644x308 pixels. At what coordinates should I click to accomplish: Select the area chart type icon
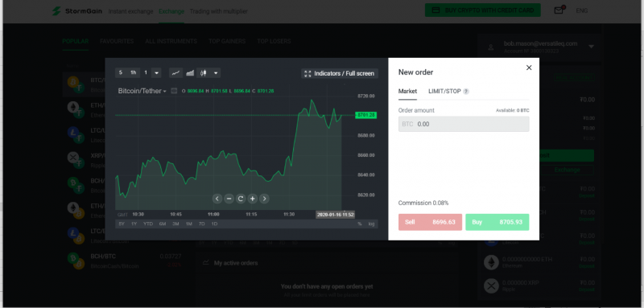click(x=190, y=73)
